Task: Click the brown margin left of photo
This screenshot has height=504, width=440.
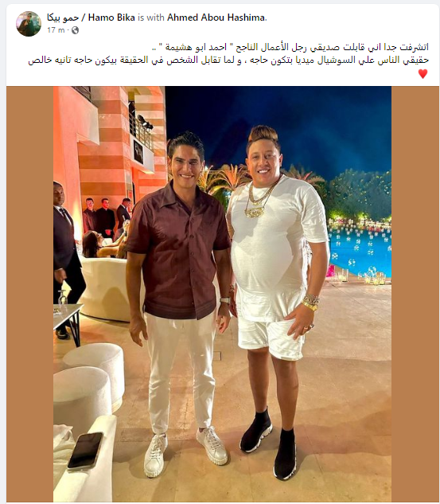Action: (30, 294)
